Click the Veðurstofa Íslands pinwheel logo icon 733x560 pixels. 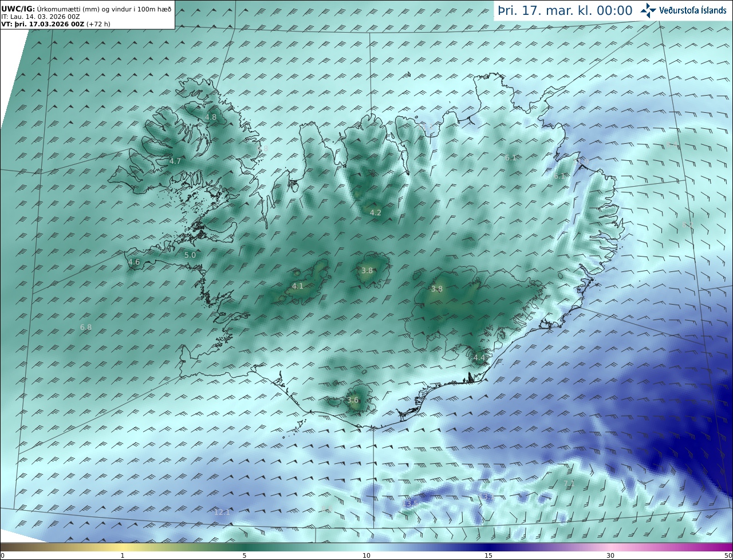[648, 10]
